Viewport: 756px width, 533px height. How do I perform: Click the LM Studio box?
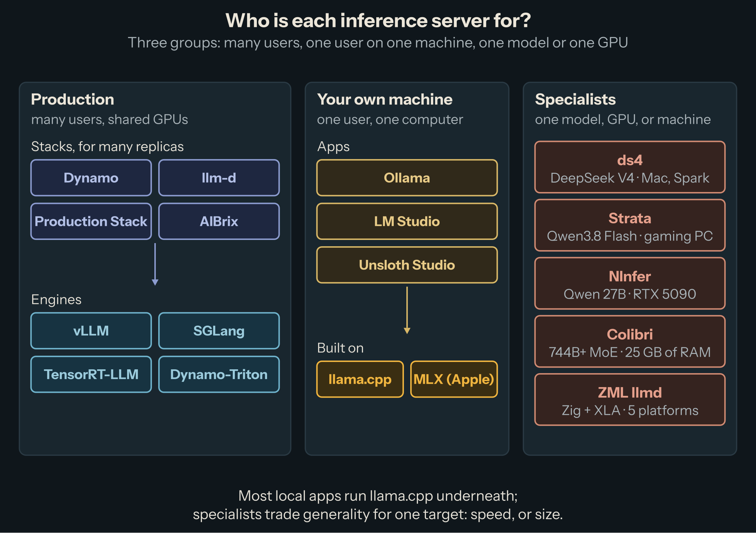point(407,221)
